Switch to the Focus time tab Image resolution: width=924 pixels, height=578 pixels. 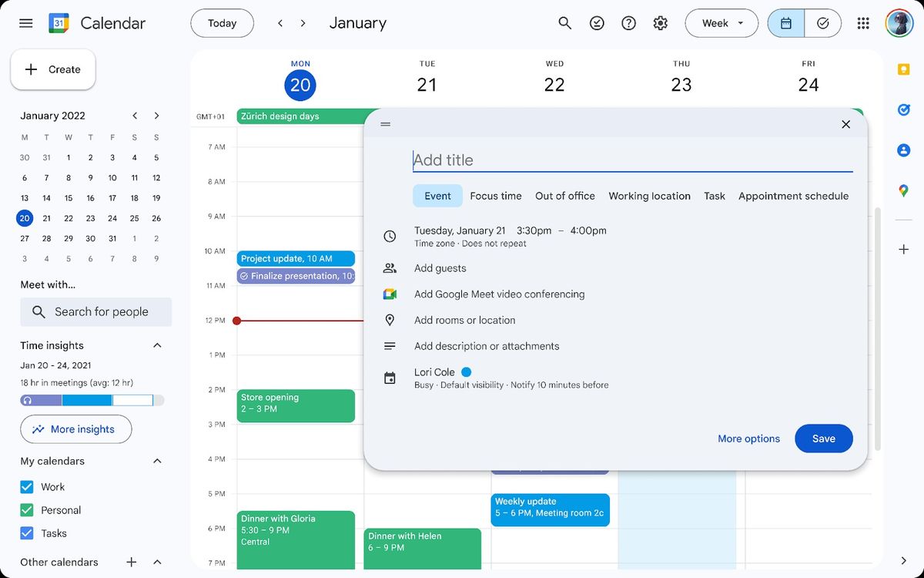(495, 196)
